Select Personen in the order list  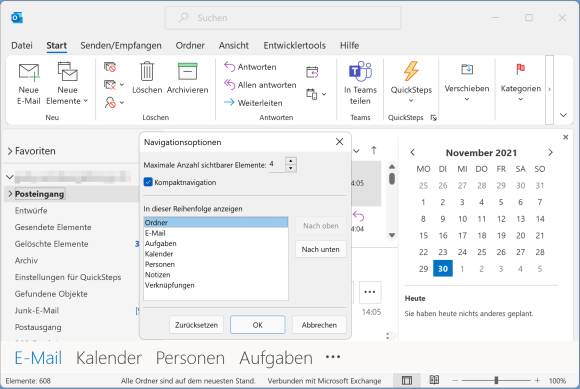click(x=216, y=264)
